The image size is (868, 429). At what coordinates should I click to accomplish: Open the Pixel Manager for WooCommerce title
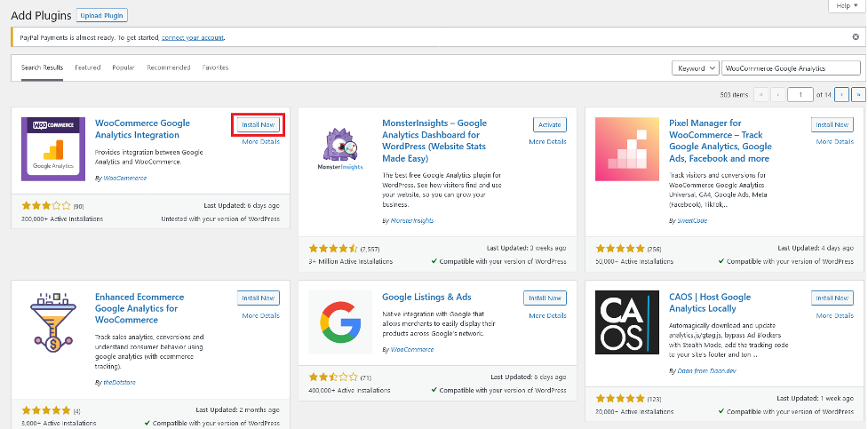tap(721, 140)
